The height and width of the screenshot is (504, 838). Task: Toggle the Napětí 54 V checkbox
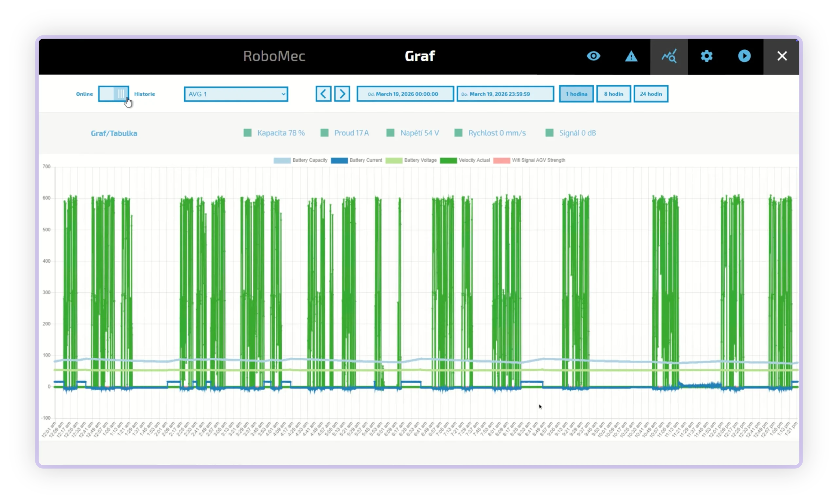tap(390, 133)
